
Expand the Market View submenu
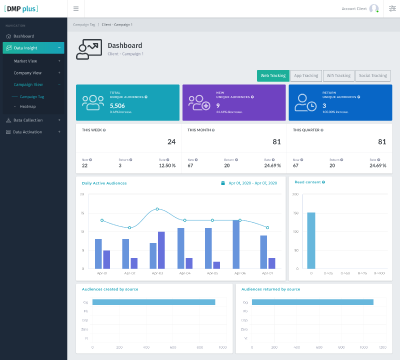[x=33, y=61]
